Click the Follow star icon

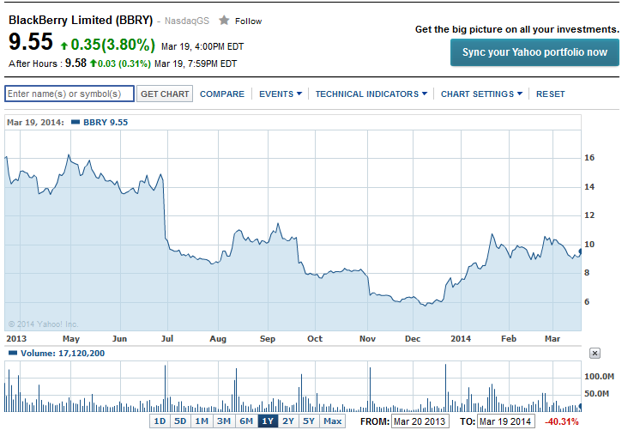point(224,20)
